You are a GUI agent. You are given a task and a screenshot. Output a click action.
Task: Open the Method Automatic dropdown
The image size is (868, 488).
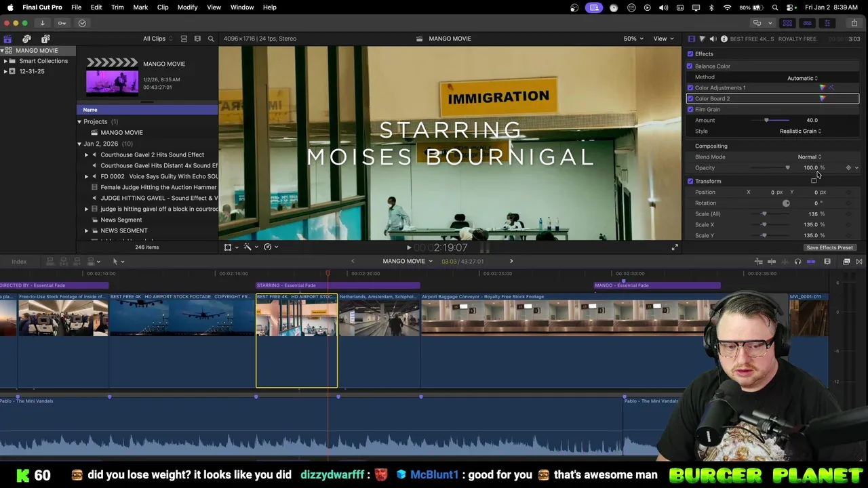click(802, 78)
